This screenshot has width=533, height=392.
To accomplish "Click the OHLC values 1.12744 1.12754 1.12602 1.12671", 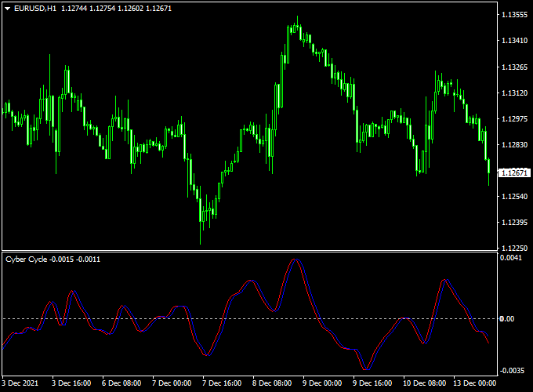I will [116, 9].
